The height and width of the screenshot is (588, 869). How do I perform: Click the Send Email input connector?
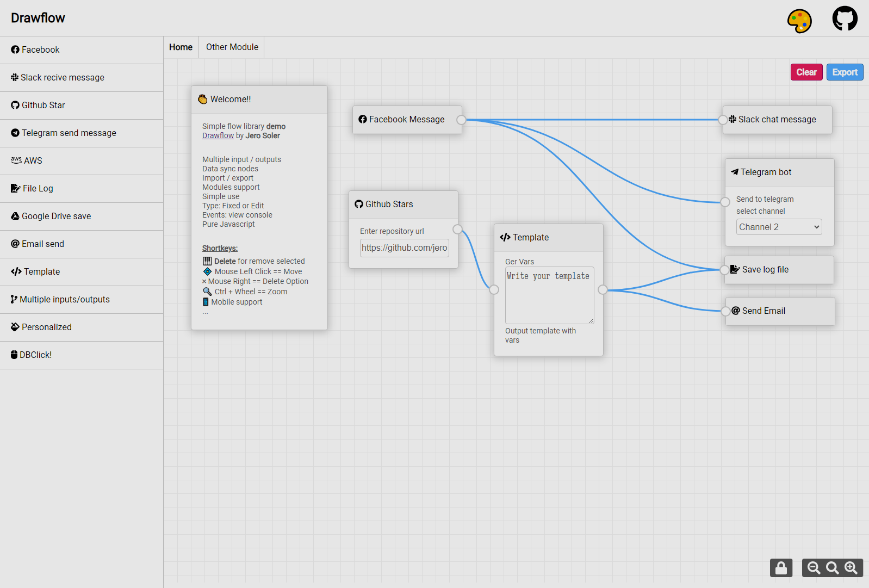point(725,311)
